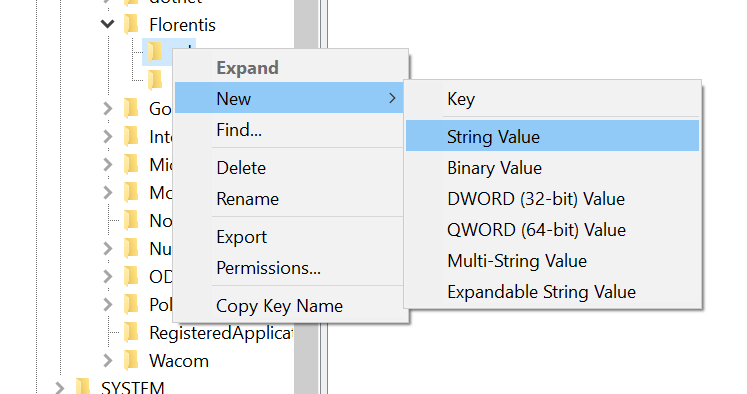The image size is (747, 394).
Task: Click the second subkey folder under Florentis
Action: pos(155,80)
